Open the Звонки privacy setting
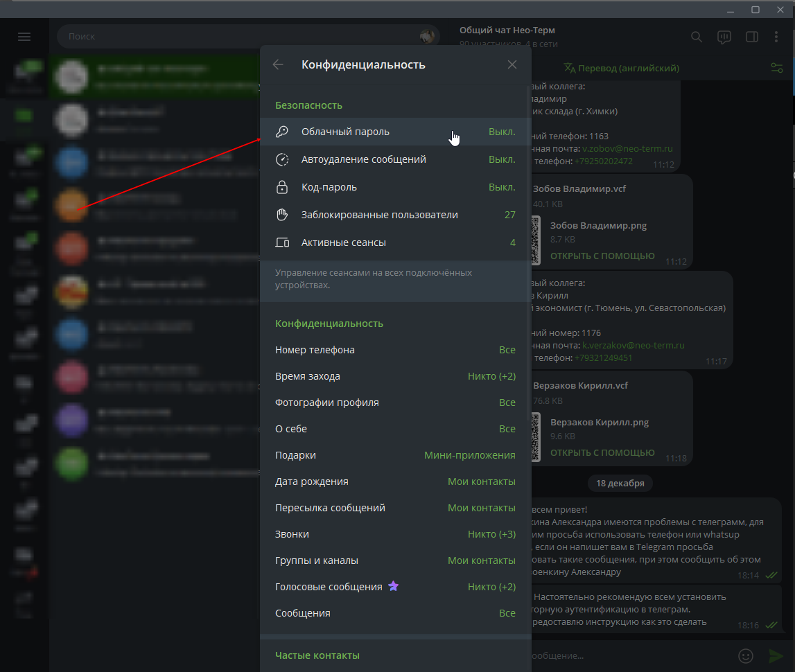The height and width of the screenshot is (672, 795). 396,534
